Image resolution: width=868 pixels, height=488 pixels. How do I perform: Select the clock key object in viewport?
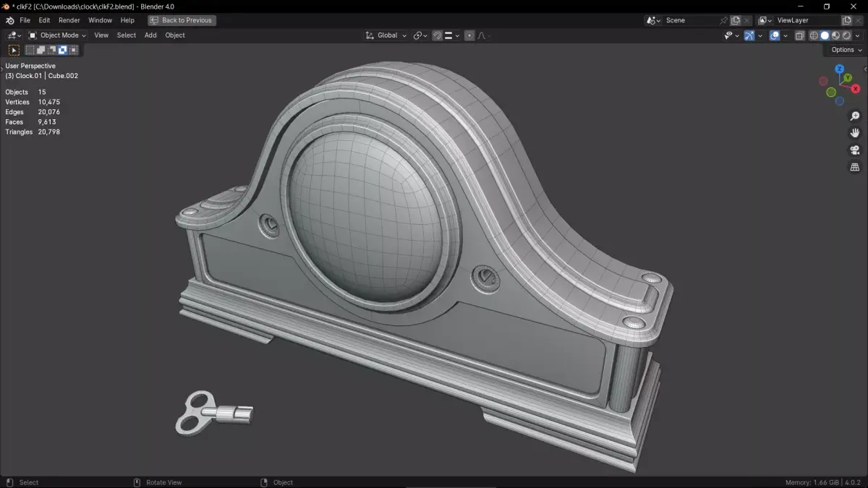click(x=213, y=413)
